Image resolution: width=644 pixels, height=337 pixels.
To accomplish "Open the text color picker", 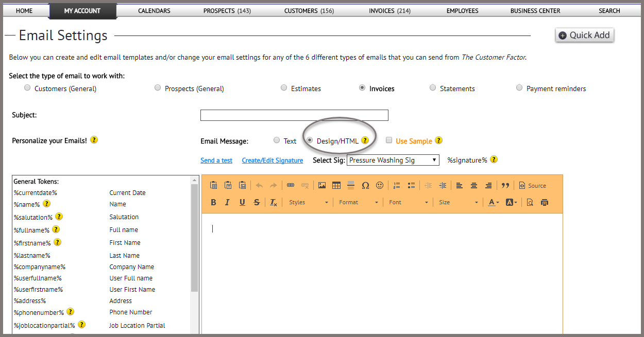I will (493, 203).
